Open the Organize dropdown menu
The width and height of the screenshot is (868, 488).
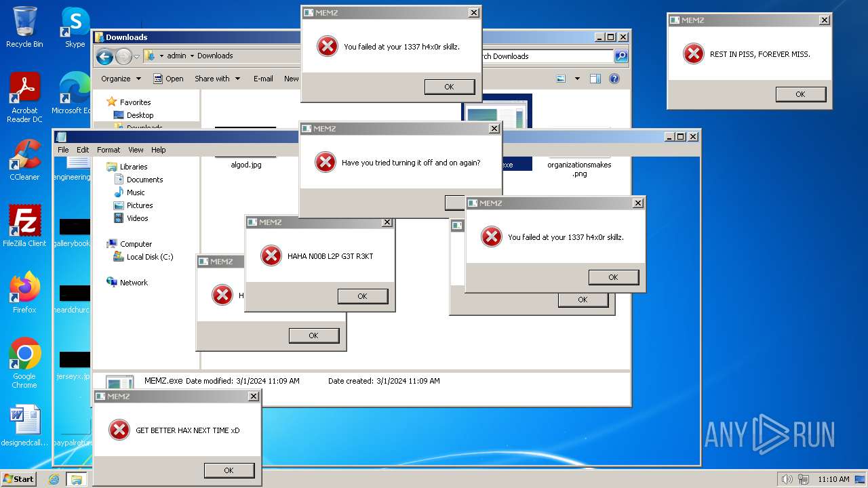click(121, 79)
